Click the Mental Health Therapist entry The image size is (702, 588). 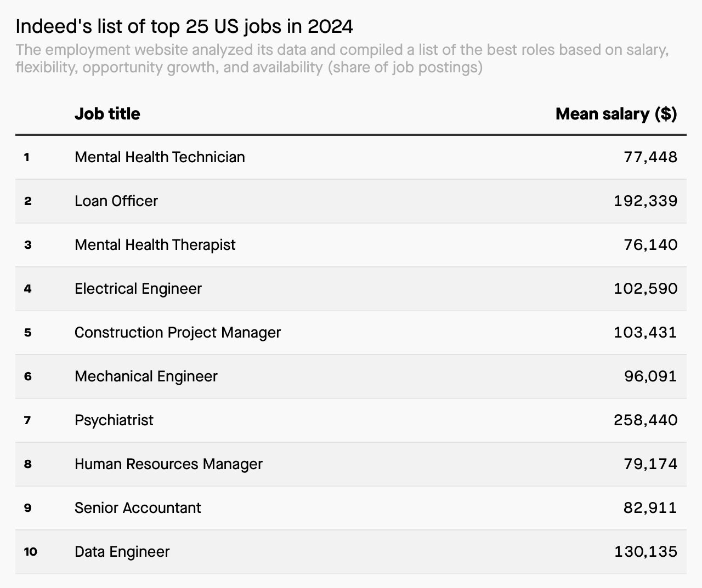(155, 245)
